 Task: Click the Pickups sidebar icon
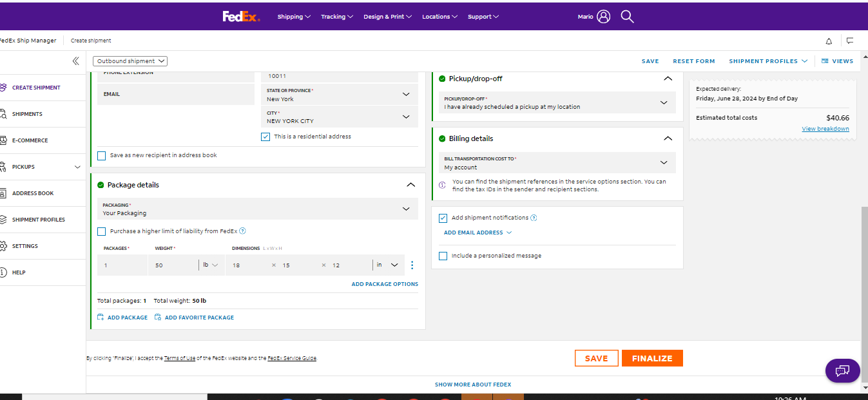[3, 167]
